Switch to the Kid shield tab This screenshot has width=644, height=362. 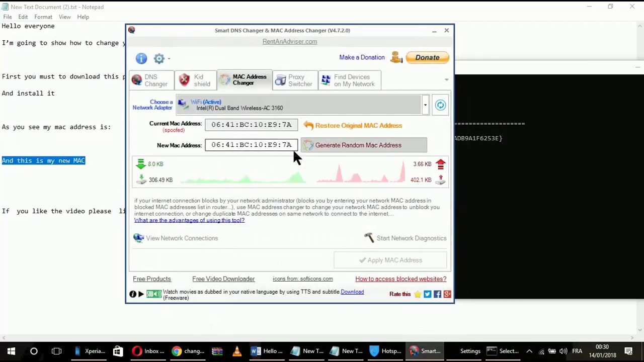(x=195, y=80)
